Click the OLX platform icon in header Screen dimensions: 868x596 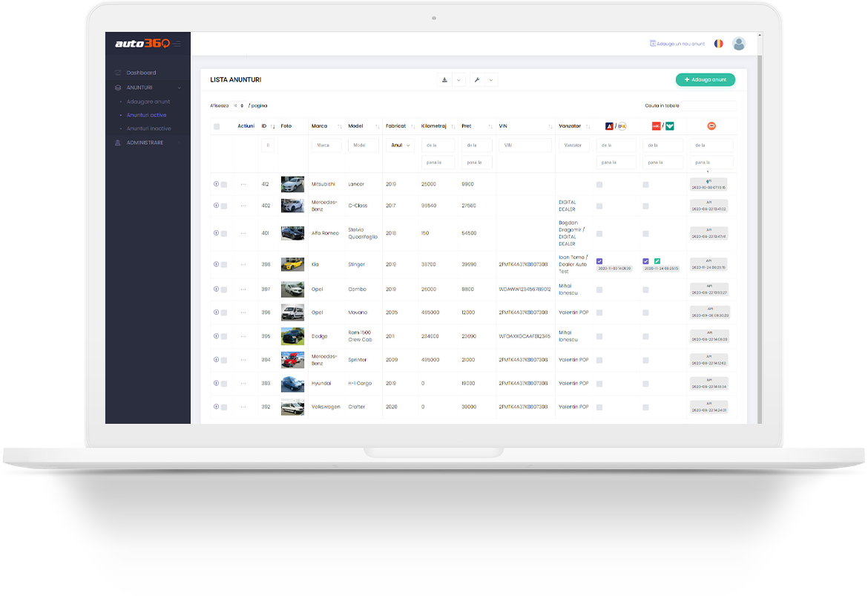click(x=622, y=126)
